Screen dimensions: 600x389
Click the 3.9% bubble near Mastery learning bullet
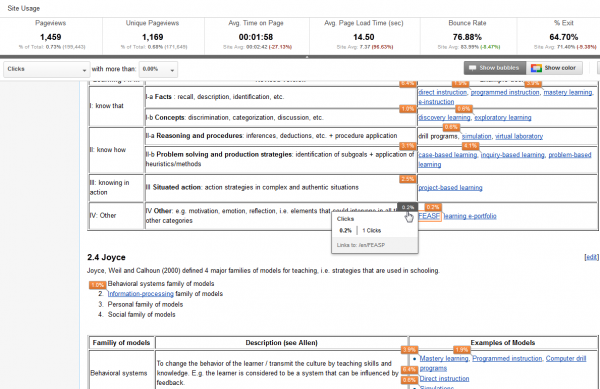pyautogui.click(x=409, y=350)
